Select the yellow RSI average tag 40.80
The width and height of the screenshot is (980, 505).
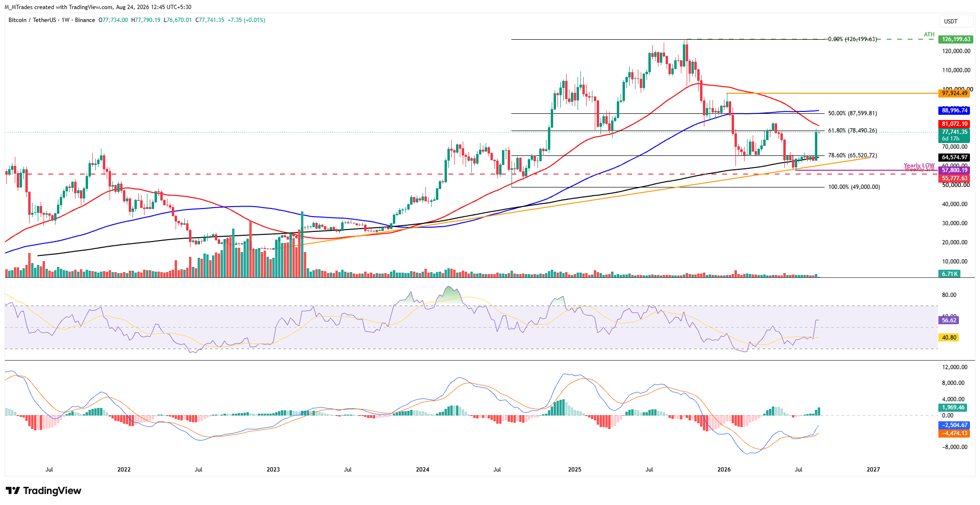click(949, 338)
